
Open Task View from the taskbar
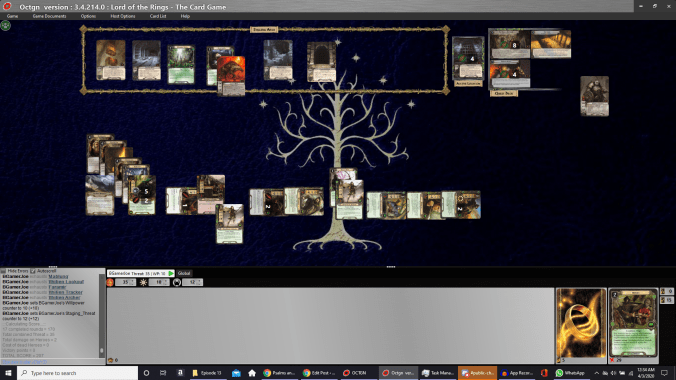[163, 373]
